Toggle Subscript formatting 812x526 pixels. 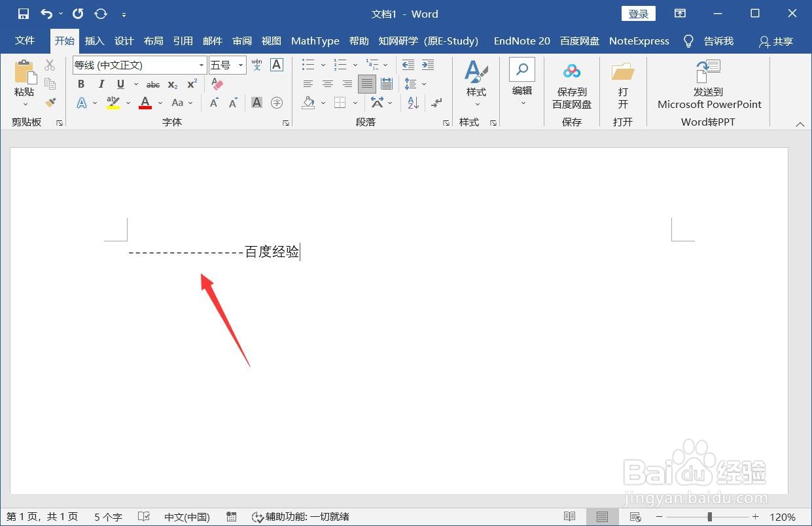[x=173, y=84]
